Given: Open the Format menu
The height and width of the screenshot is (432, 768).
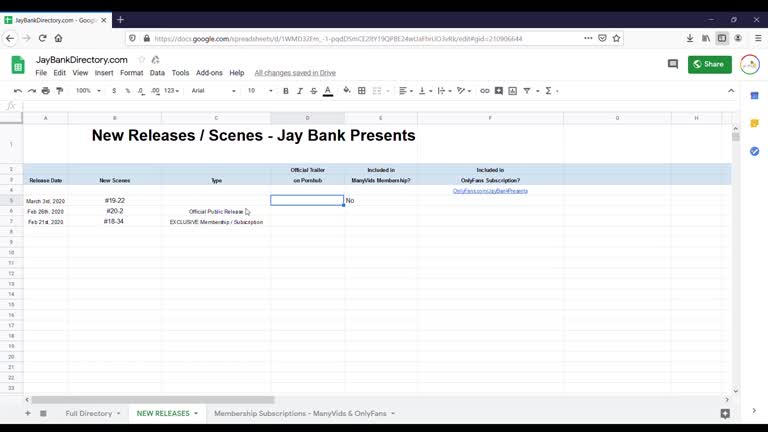Looking at the screenshot, I should pos(132,72).
